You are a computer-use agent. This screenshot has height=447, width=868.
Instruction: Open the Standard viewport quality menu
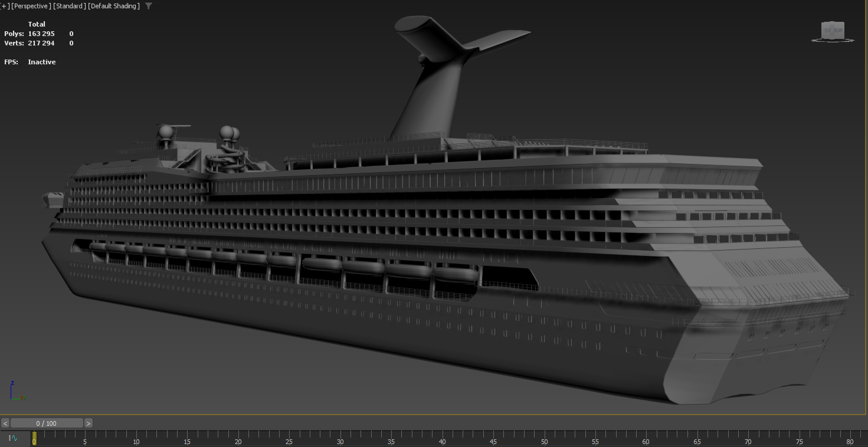69,6
